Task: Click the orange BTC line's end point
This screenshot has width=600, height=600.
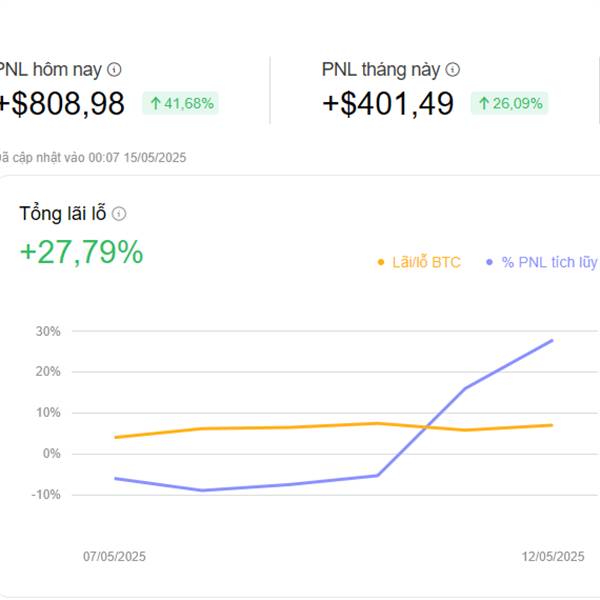Action: click(552, 425)
